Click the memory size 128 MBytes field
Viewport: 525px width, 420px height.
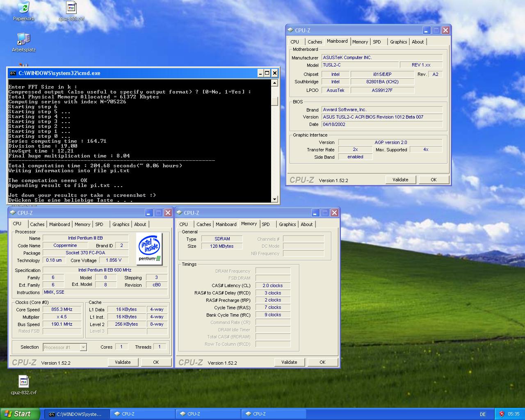[x=222, y=246]
